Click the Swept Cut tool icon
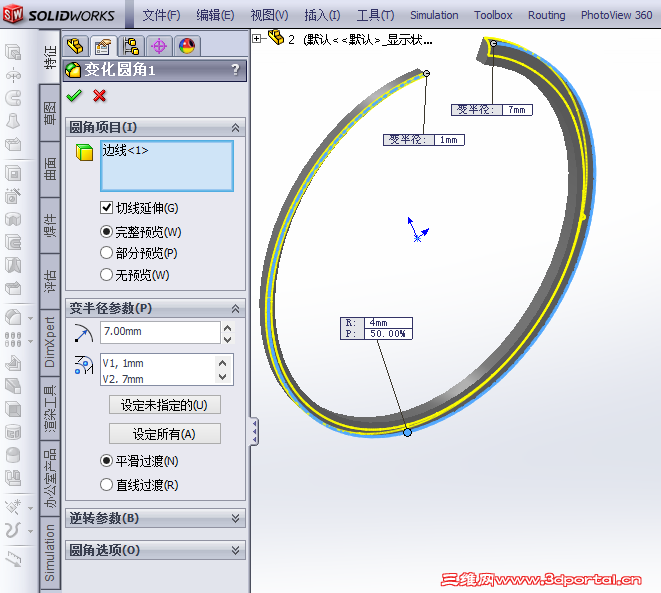 [x=13, y=242]
